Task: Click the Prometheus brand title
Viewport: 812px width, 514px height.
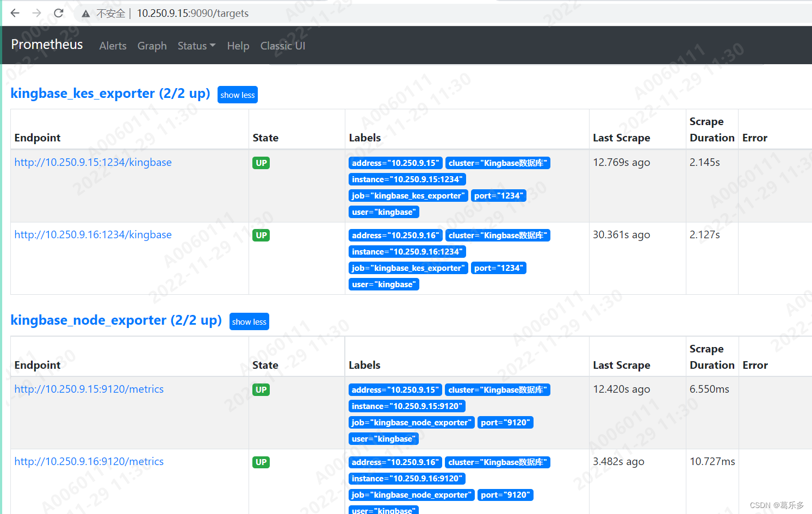Action: [x=47, y=45]
